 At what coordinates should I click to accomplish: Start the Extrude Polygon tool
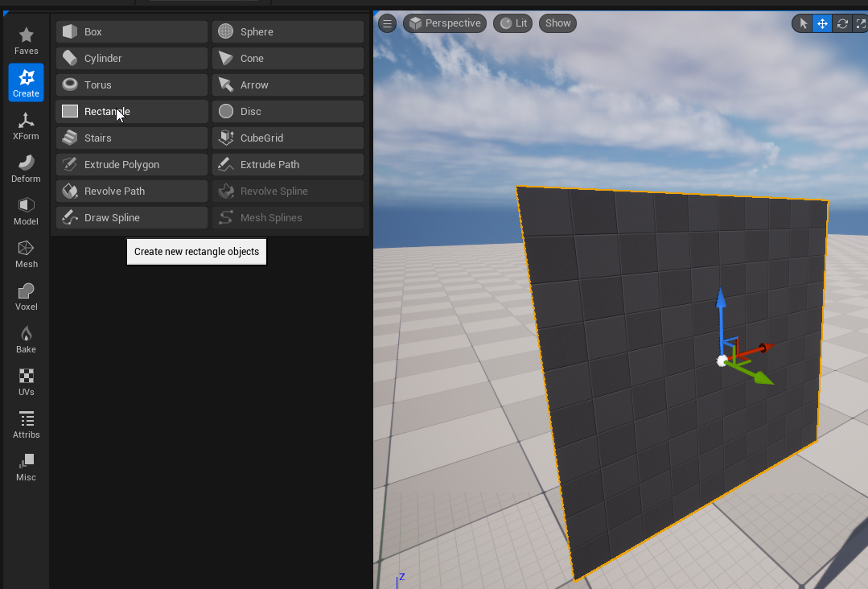[x=132, y=164]
